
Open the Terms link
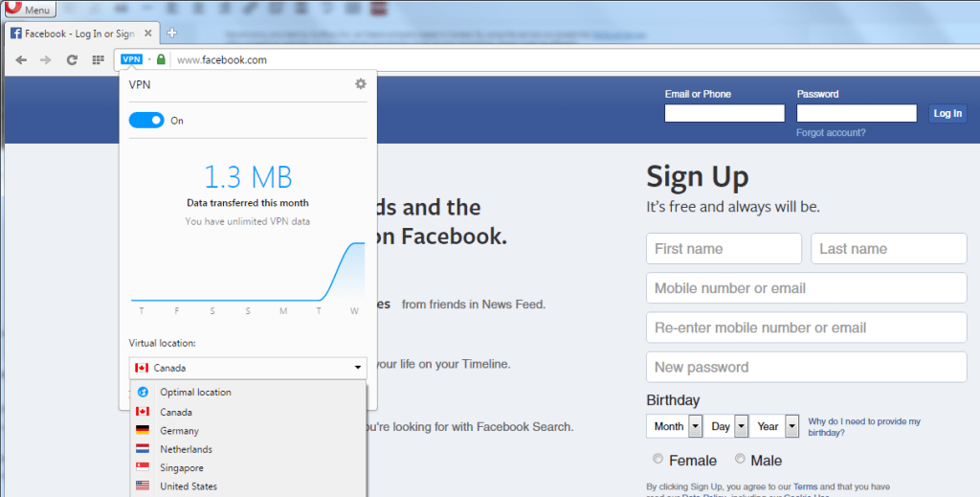coord(805,486)
